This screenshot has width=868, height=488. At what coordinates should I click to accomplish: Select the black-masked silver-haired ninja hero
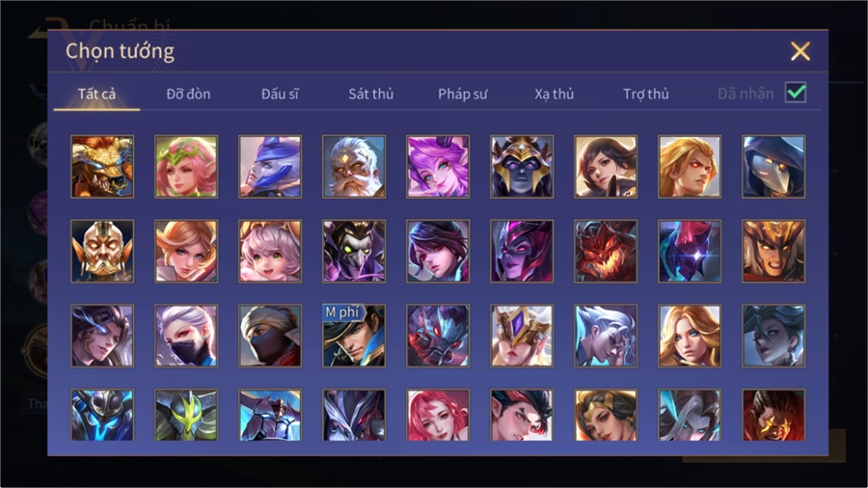[x=186, y=336]
